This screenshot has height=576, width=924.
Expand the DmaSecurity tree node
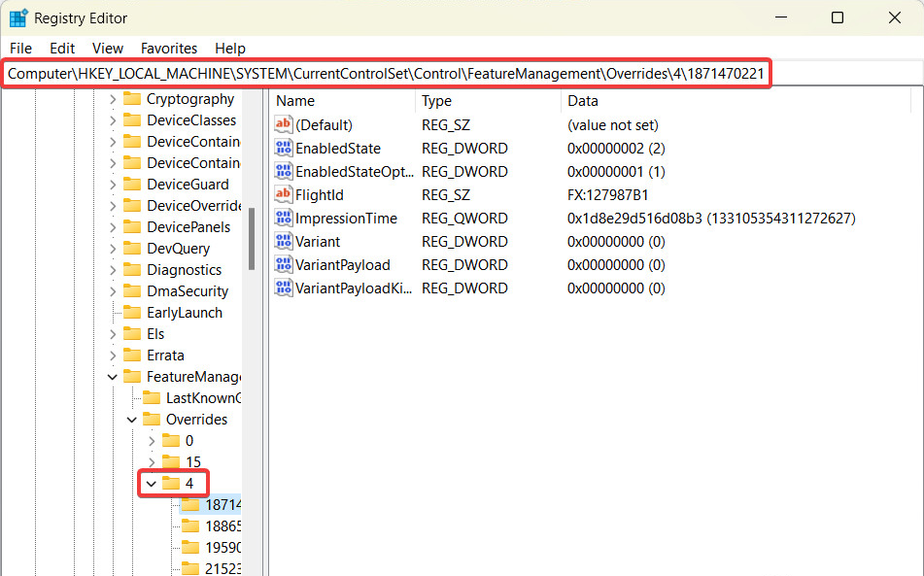(113, 291)
